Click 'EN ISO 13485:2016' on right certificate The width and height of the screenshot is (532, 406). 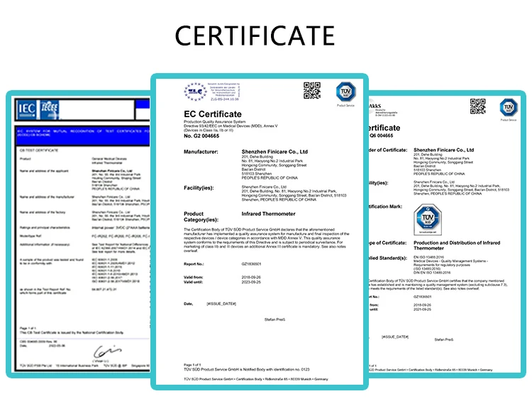(428, 258)
